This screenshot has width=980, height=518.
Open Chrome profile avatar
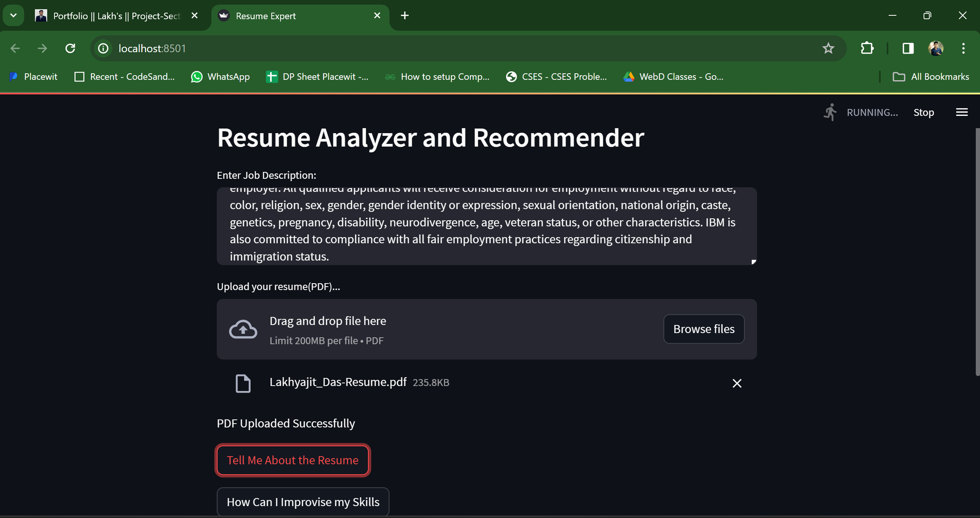(935, 48)
